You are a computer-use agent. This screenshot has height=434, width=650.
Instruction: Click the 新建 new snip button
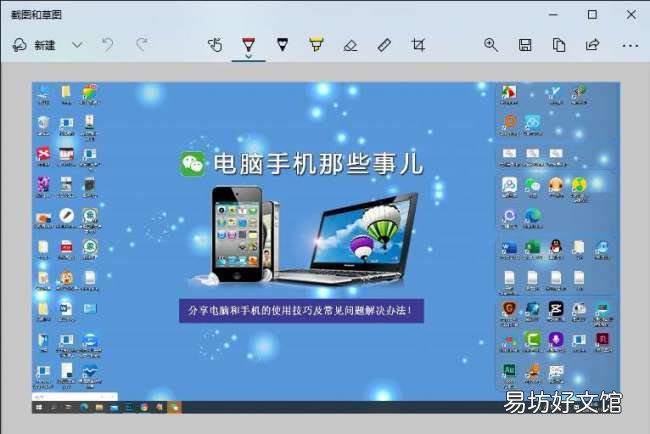(x=34, y=45)
